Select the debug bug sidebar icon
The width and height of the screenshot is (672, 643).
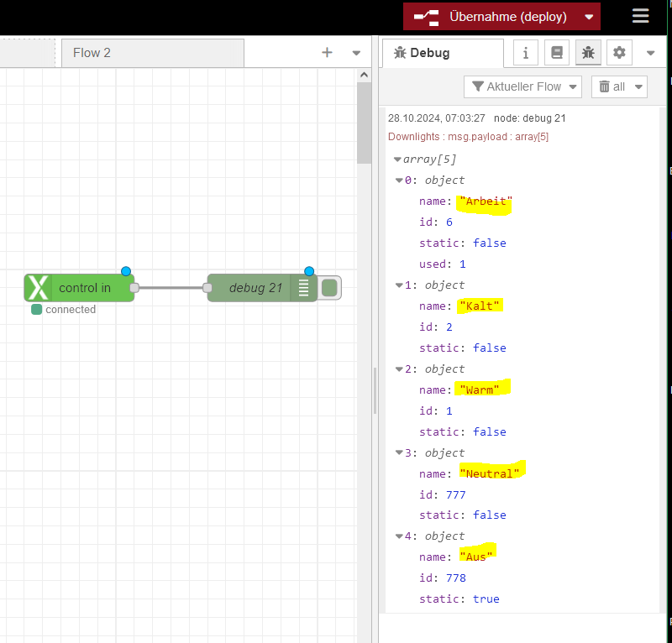click(588, 53)
